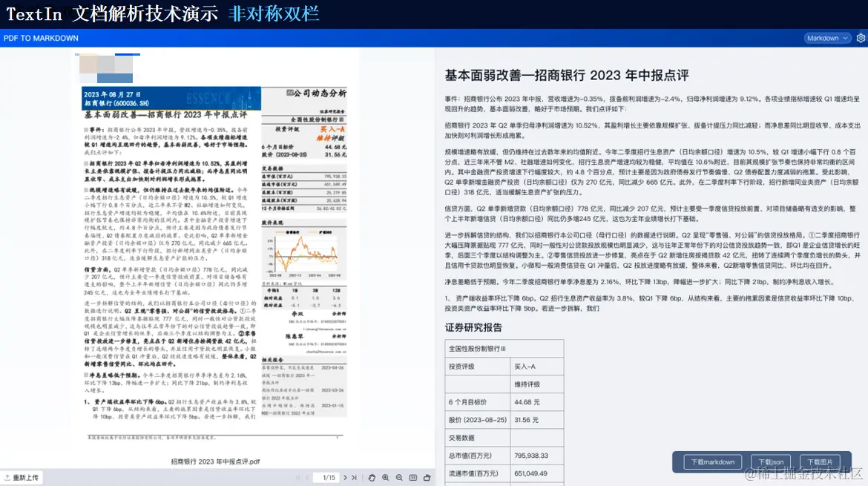Click the table cell 买入-A
This screenshot has height=486, width=868.
pos(537,367)
